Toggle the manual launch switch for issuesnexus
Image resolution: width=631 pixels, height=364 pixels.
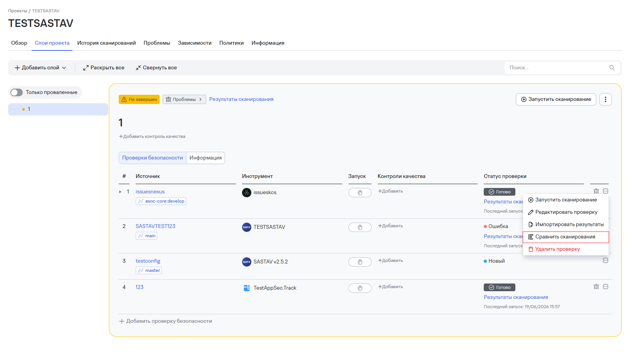(x=360, y=193)
